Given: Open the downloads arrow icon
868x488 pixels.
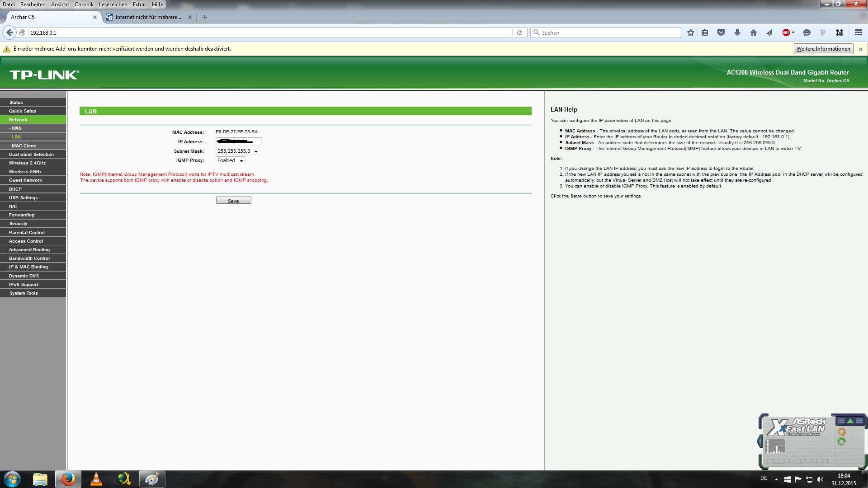Looking at the screenshot, I should [737, 33].
